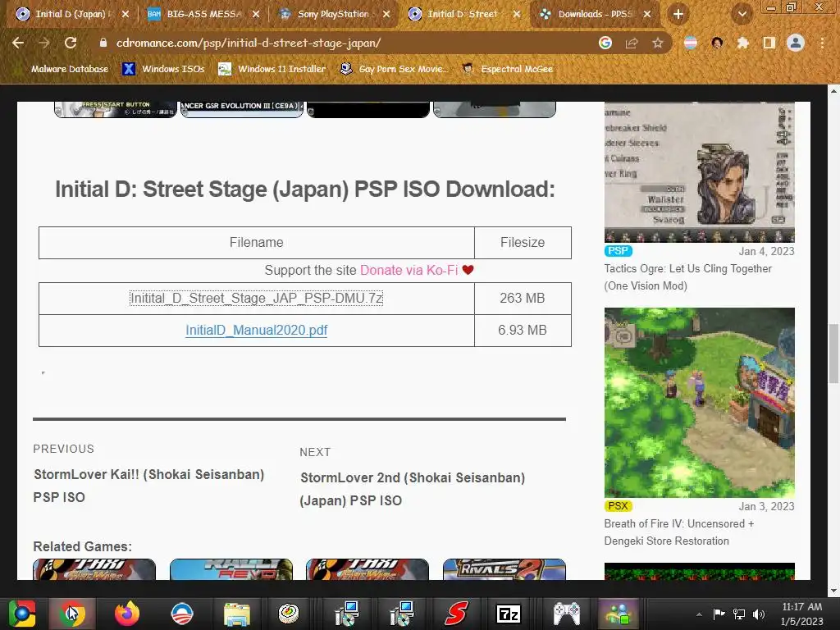Screen dimensions: 840x630
Task: Switch to Sony PlayStation tab
Action: click(332, 14)
